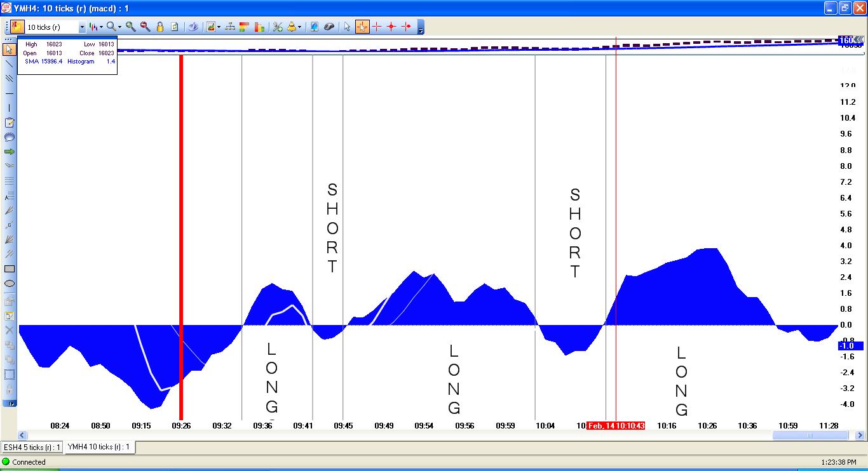Expand the drawing toolbar overflow arrow
The image size is (868, 471).
pos(10,403)
